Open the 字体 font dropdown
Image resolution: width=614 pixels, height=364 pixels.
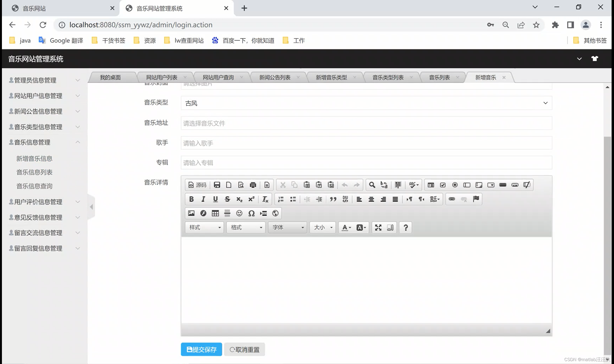pyautogui.click(x=287, y=227)
